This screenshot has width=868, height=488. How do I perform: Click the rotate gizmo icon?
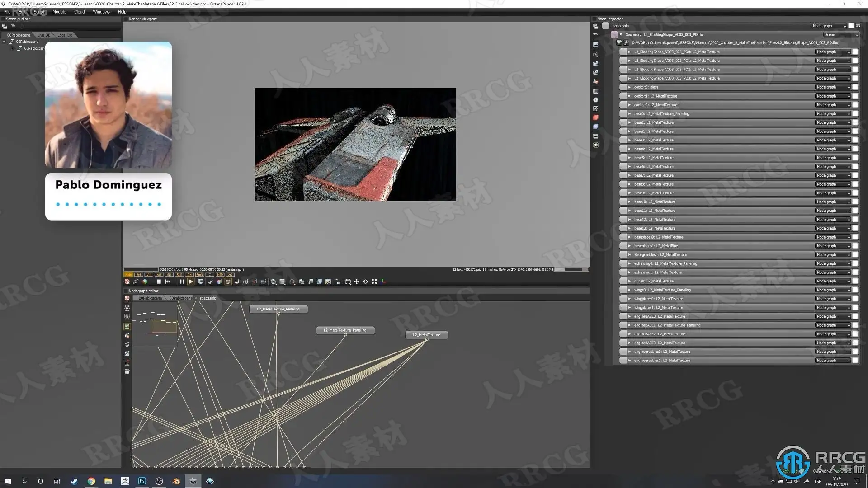(x=365, y=282)
